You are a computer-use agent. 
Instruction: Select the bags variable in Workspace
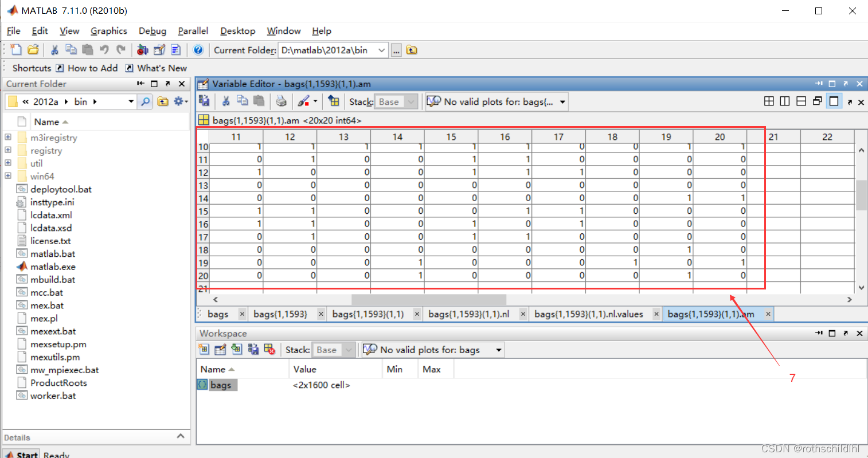(x=221, y=385)
